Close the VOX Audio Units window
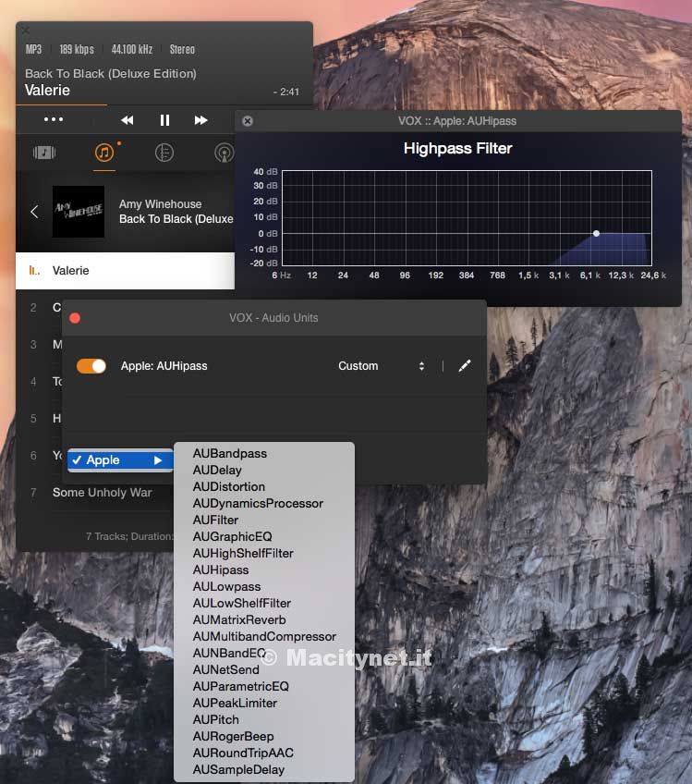Viewport: 692px width, 784px height. (75, 318)
